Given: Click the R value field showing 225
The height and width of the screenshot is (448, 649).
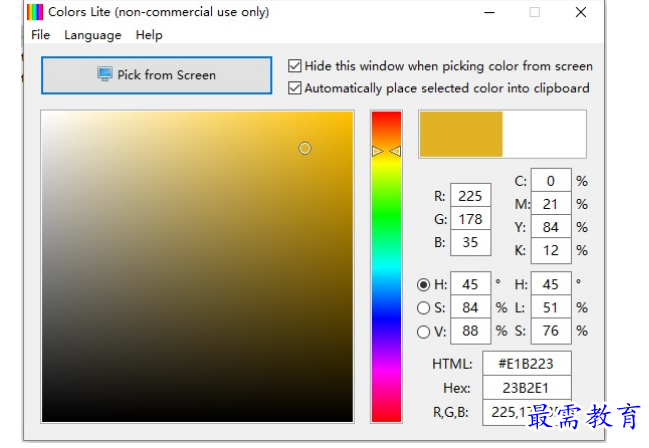Looking at the screenshot, I should (x=470, y=195).
